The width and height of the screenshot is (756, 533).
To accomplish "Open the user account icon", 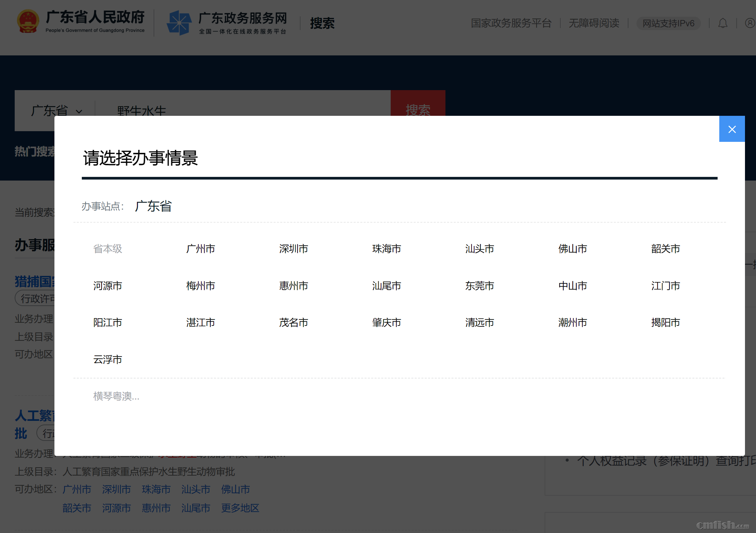I will click(x=750, y=23).
